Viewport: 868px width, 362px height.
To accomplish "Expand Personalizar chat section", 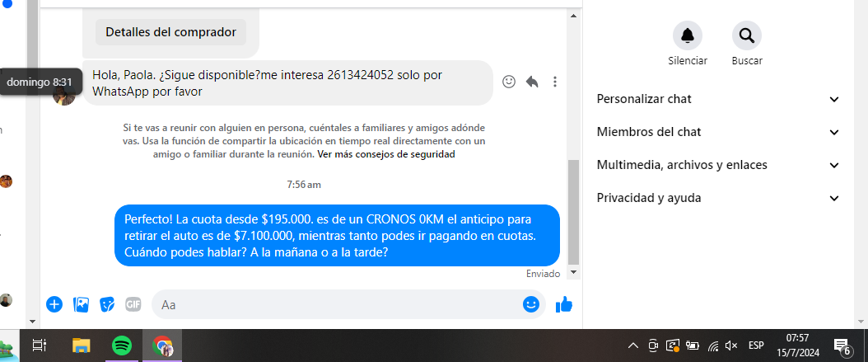I will 718,99.
